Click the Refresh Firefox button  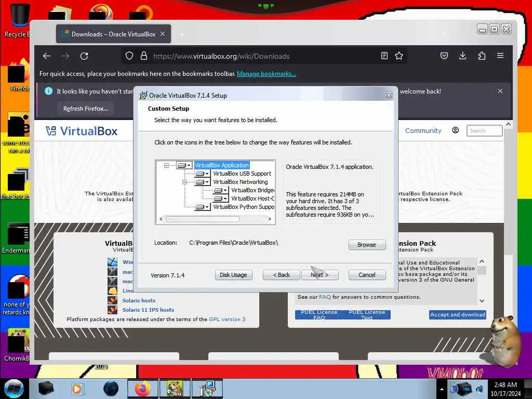click(86, 109)
